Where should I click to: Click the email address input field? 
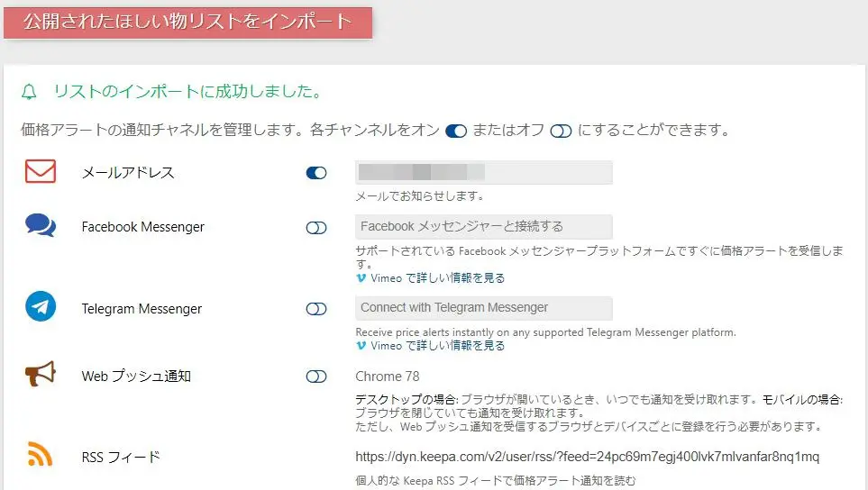[x=484, y=173]
